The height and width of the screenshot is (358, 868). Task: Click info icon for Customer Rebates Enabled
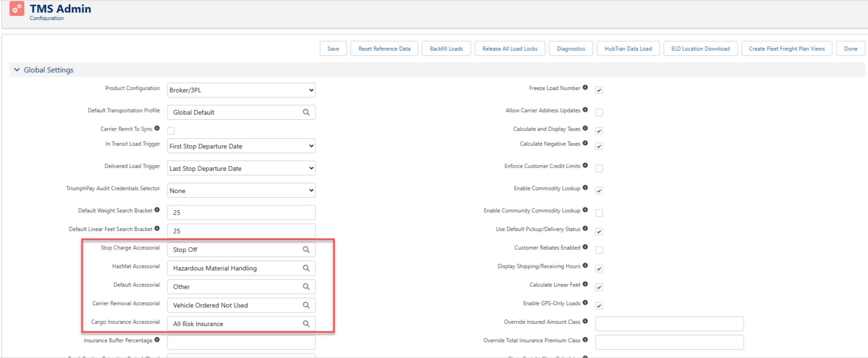click(x=585, y=247)
